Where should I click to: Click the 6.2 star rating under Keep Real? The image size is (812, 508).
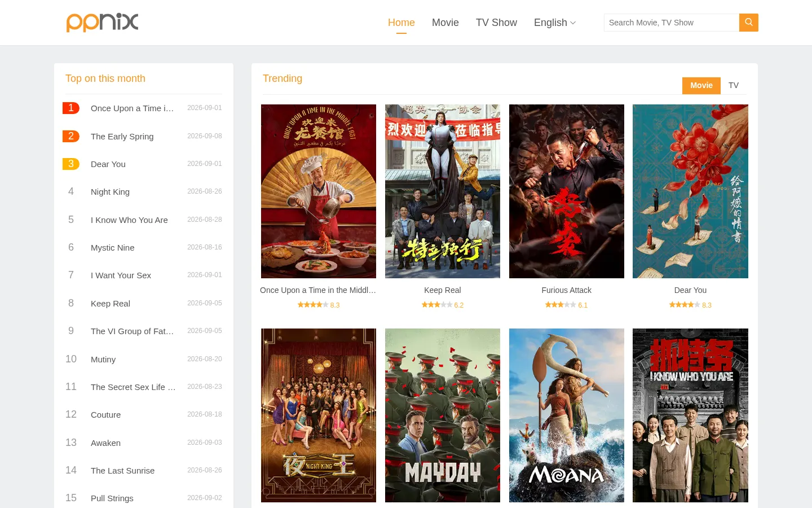click(x=443, y=305)
